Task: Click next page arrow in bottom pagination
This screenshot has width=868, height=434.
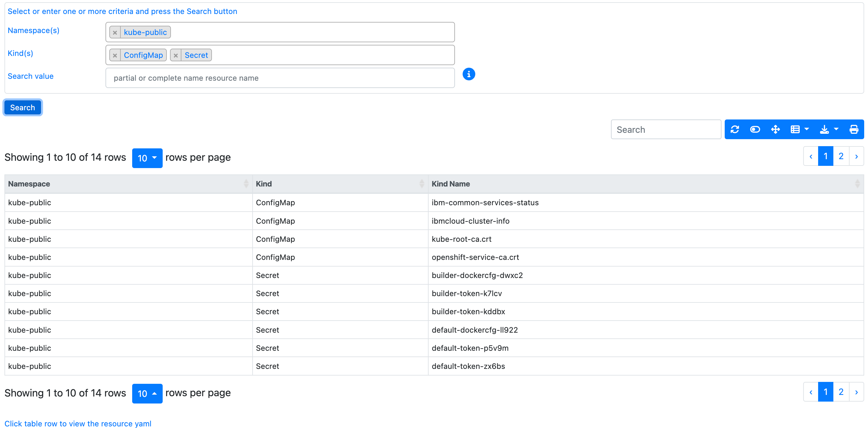Action: coord(856,392)
